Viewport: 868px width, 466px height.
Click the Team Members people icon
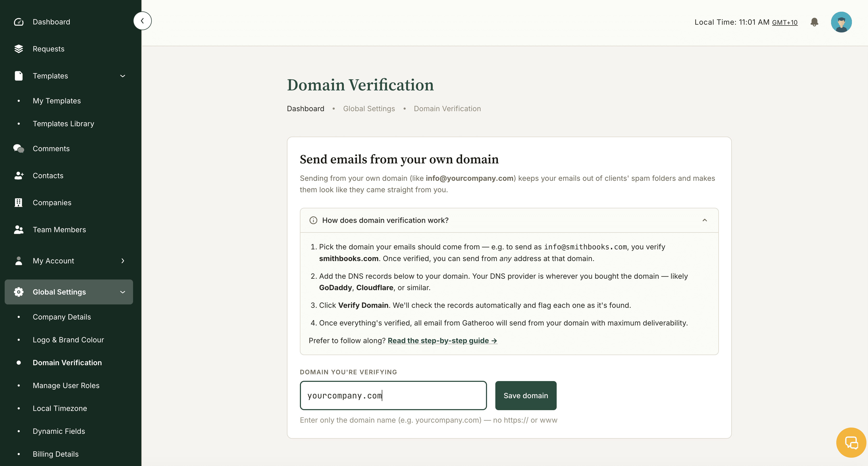point(19,230)
